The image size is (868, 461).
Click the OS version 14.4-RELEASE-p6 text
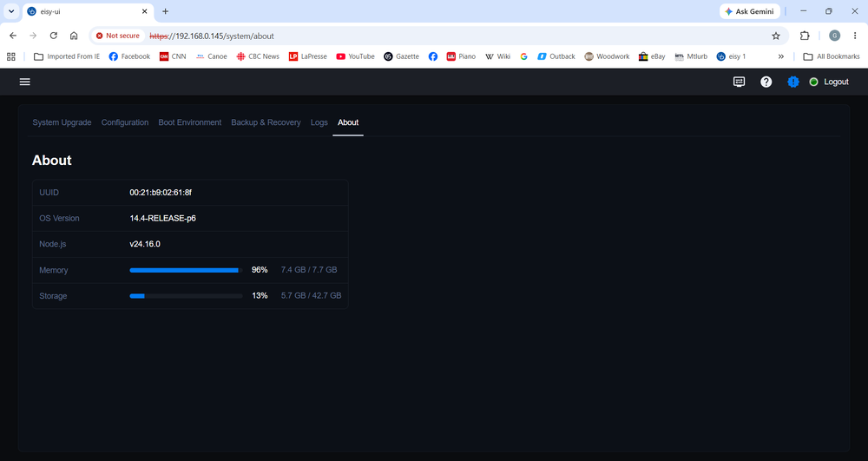[x=163, y=218]
